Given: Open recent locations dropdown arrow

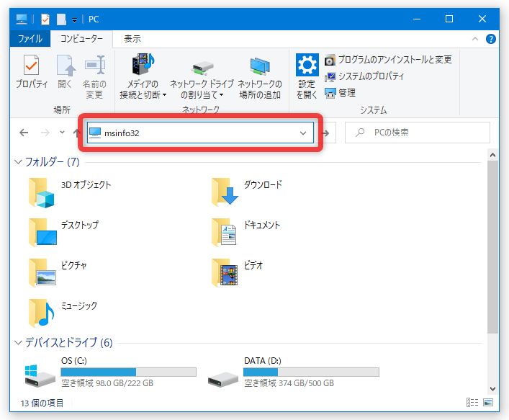Looking at the screenshot, I should pyautogui.click(x=62, y=133).
